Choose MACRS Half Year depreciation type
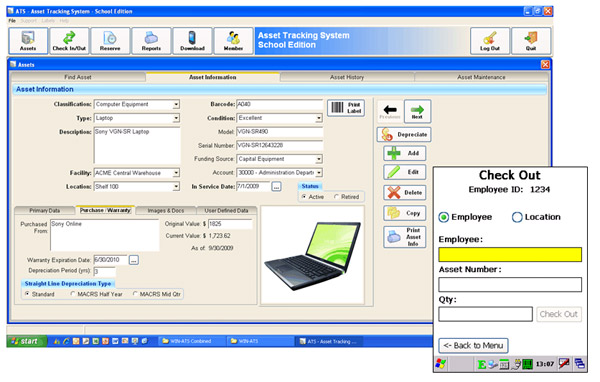This screenshot has height=382, width=600. click(73, 294)
